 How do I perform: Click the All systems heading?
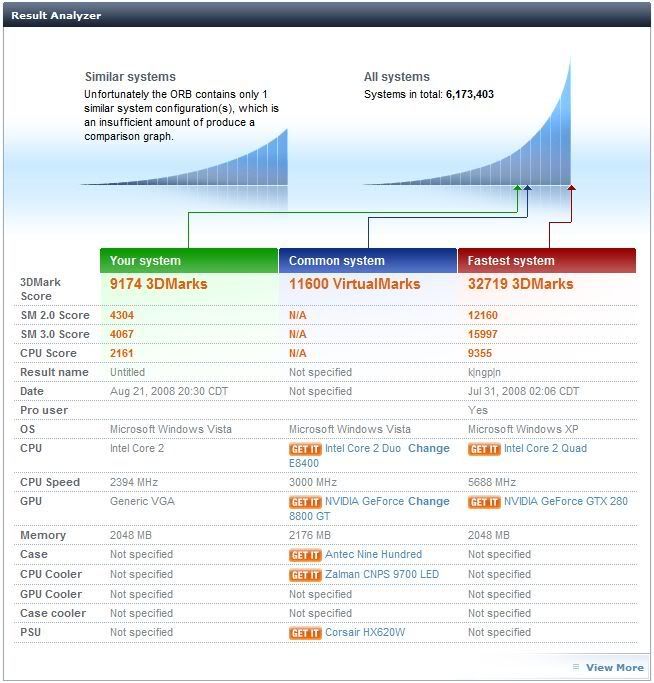397,77
